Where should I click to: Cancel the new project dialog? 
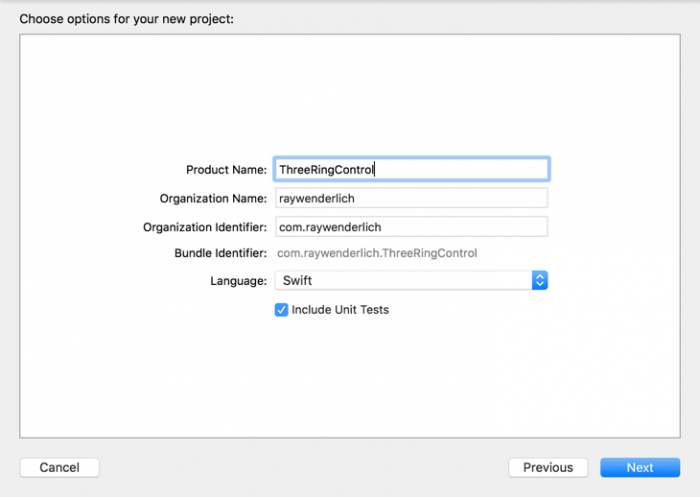click(59, 467)
